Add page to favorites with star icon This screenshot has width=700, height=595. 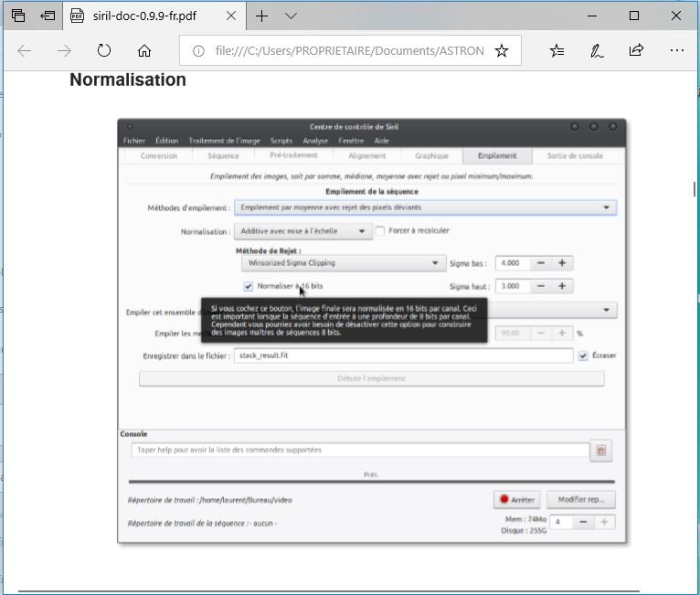click(x=502, y=51)
